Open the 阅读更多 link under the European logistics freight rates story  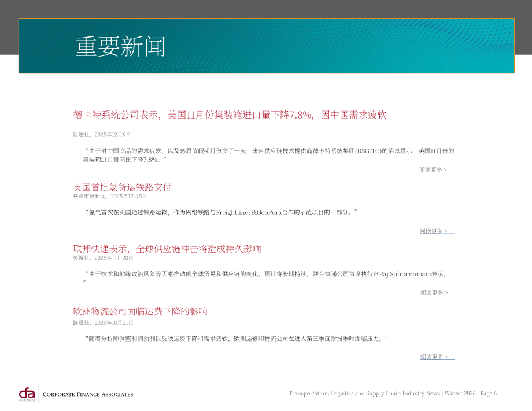pyautogui.click(x=437, y=357)
